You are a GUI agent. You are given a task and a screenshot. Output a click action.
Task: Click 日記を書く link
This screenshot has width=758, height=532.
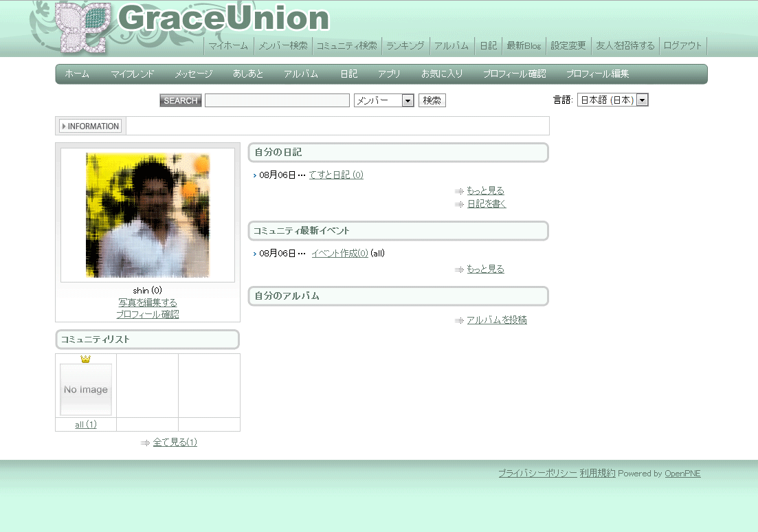(x=487, y=204)
